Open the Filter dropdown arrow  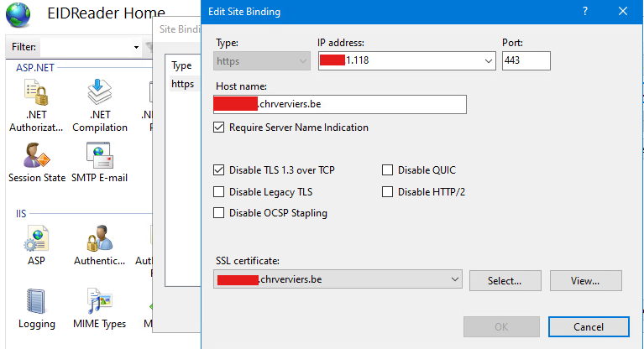click(136, 47)
